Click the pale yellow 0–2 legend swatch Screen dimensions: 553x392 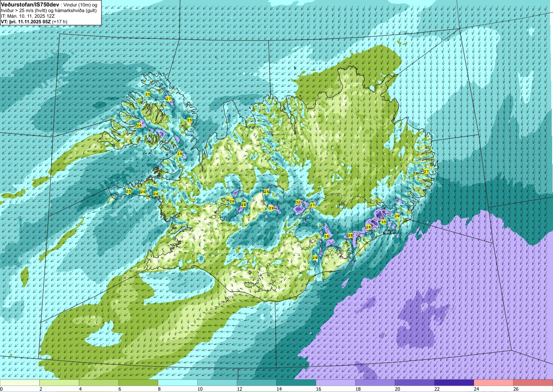(20, 383)
